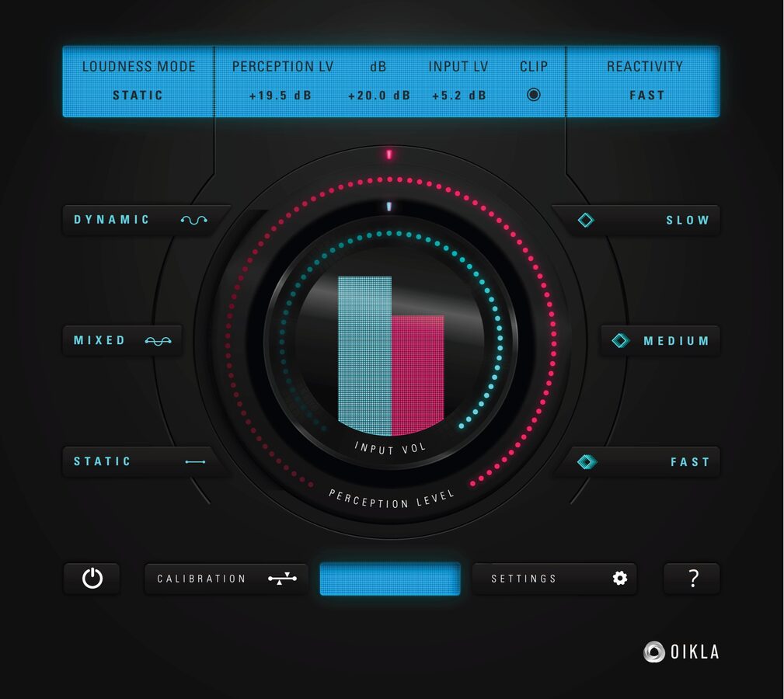Image resolution: width=784 pixels, height=699 pixels.
Task: Click the pink perception level bar
Action: (x=417, y=374)
